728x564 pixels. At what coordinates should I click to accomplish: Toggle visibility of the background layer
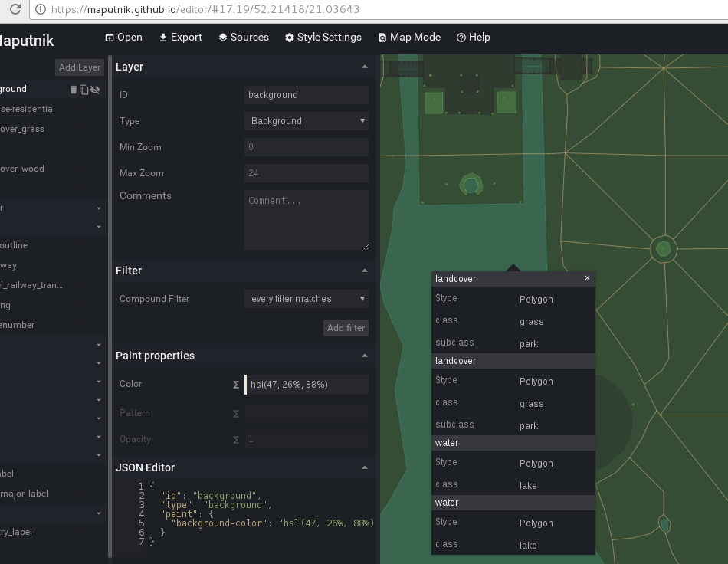[94, 89]
